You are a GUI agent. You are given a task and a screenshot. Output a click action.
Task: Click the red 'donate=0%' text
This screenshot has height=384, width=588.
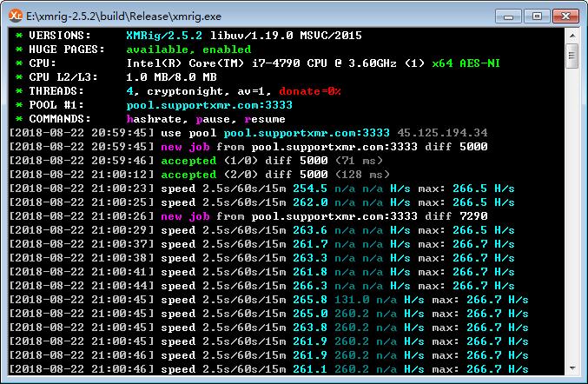310,91
